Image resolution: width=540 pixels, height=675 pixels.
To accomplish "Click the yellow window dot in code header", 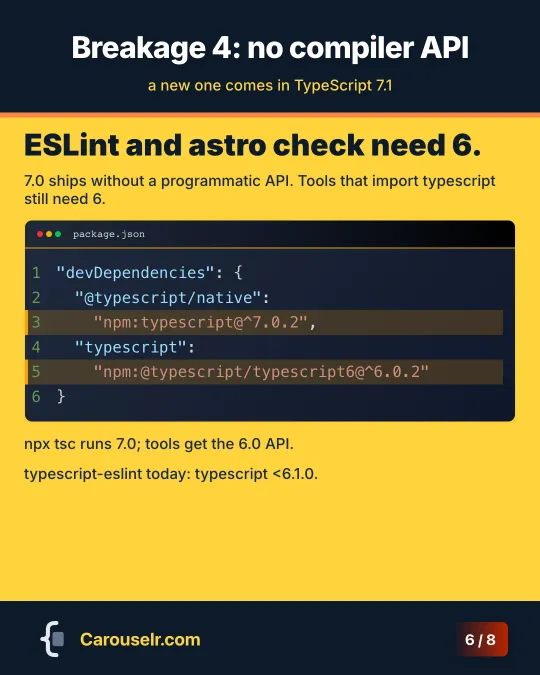I will tap(49, 234).
